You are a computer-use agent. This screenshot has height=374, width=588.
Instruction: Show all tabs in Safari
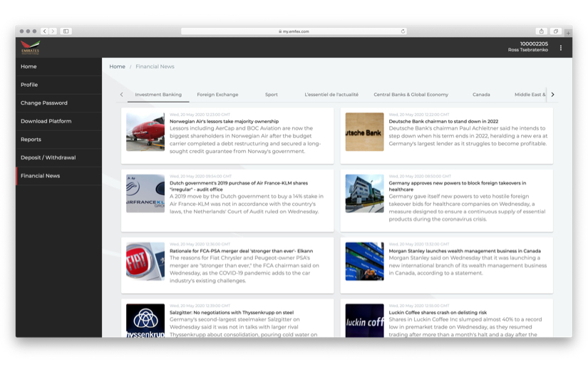[x=556, y=31]
